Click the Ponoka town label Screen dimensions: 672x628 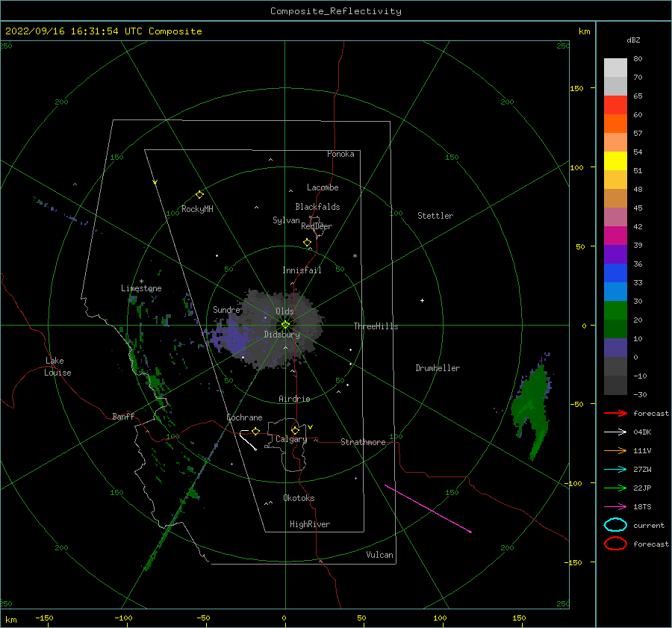point(340,154)
